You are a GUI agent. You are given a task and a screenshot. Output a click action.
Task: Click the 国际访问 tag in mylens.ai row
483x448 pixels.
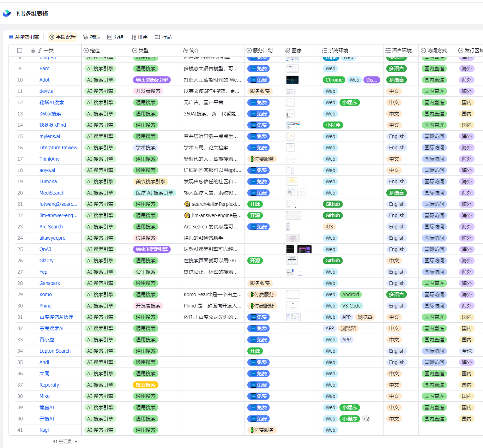(x=434, y=136)
